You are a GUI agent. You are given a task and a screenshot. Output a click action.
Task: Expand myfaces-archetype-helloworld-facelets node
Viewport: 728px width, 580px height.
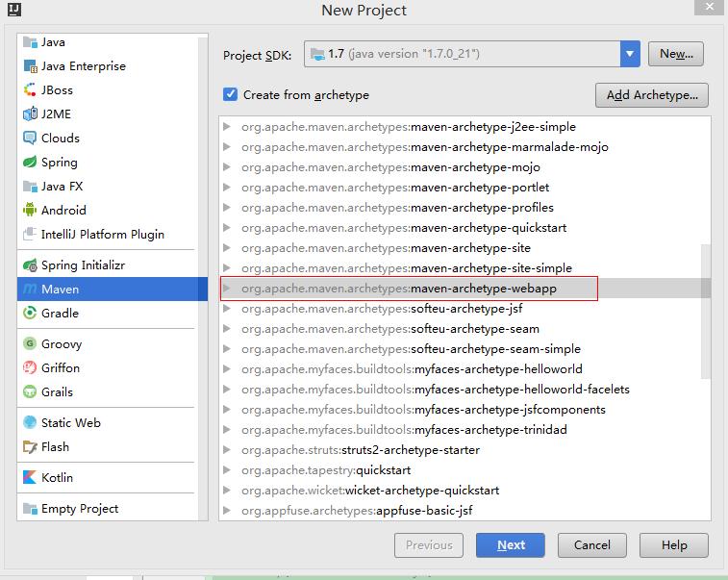[227, 390]
